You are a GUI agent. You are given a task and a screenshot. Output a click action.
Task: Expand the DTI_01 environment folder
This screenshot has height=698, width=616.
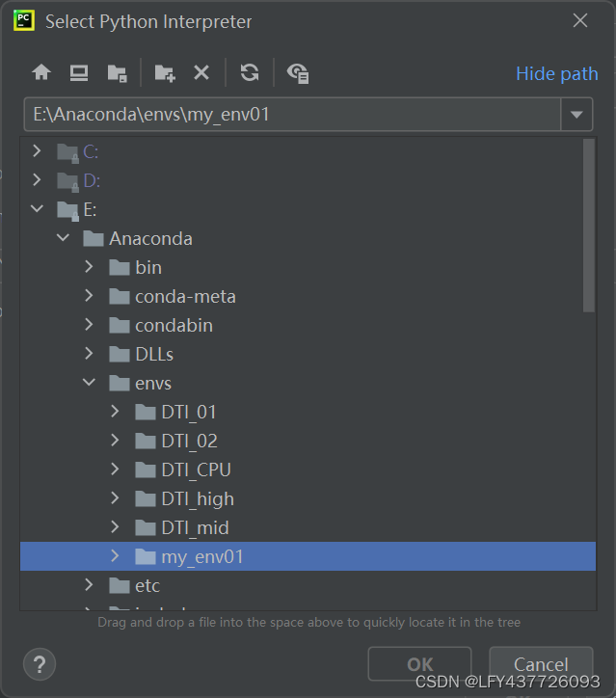point(115,412)
